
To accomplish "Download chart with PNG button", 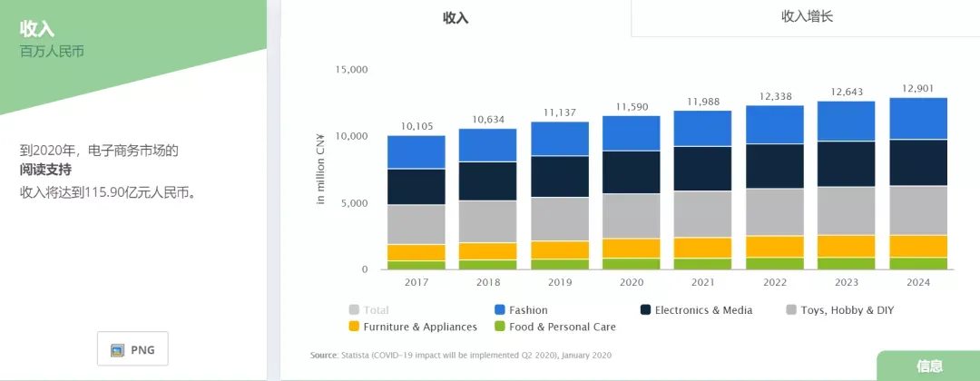I will pos(132,348).
